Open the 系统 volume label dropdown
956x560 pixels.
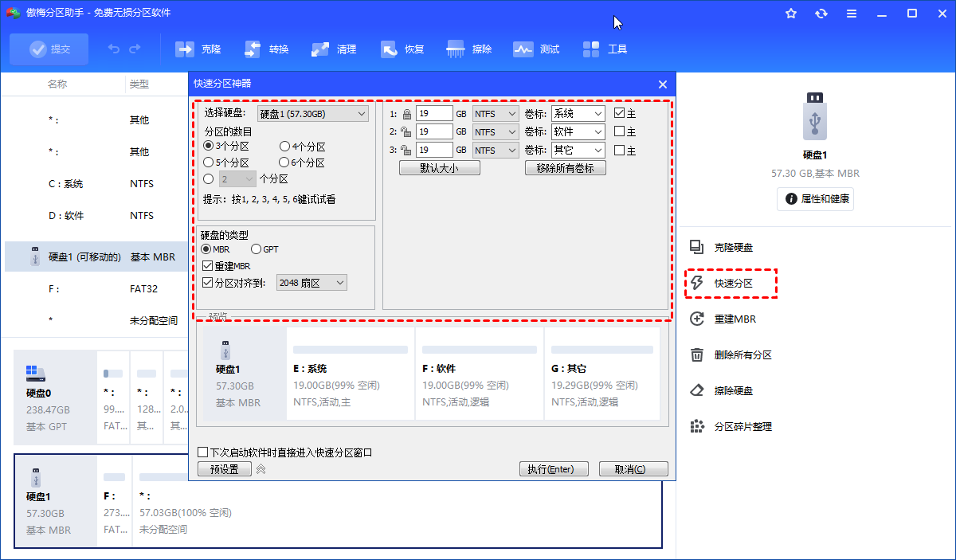click(x=578, y=114)
